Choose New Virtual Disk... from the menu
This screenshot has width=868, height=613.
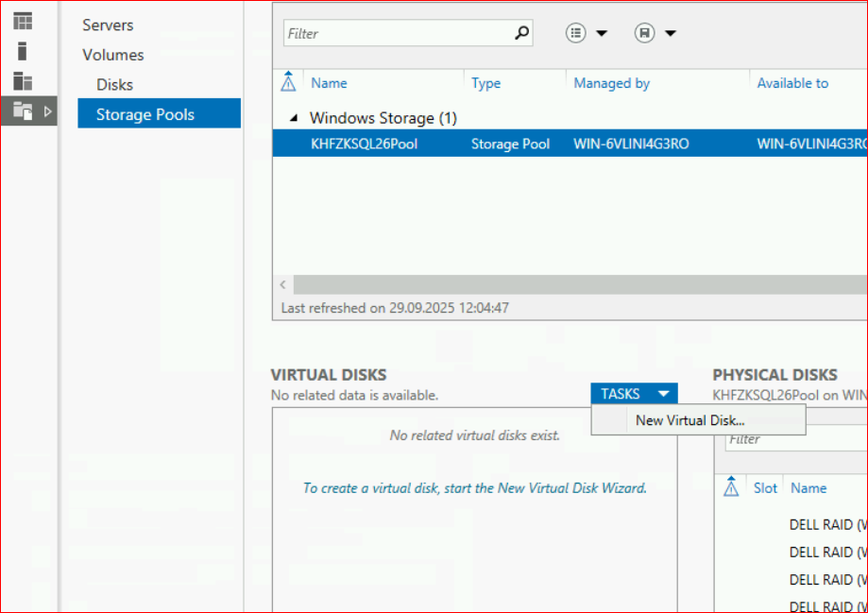[690, 420]
